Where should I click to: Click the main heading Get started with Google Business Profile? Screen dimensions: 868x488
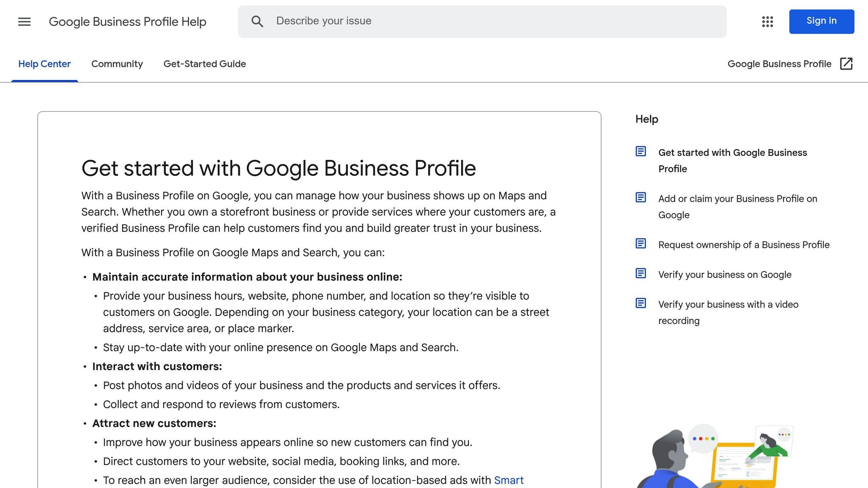(278, 168)
